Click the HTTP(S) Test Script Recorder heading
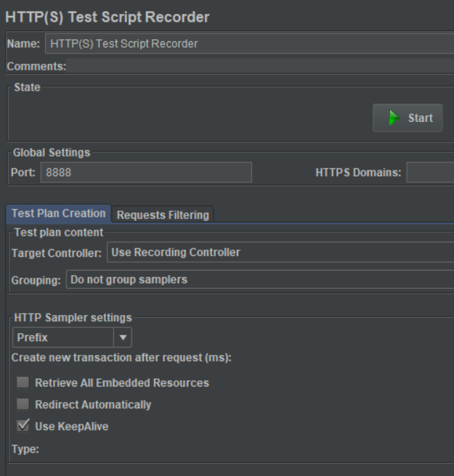This screenshot has height=476, width=454. pos(108,17)
